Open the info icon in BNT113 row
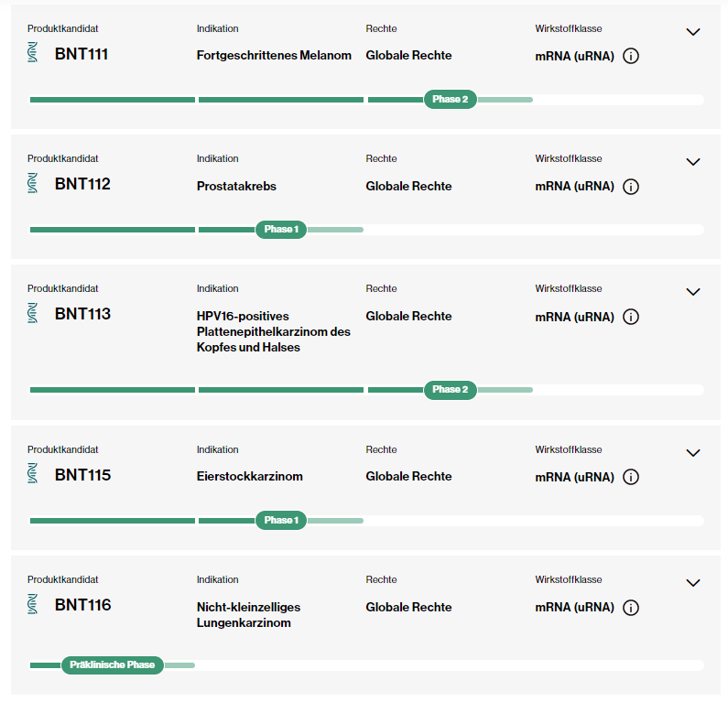The image size is (728, 702). click(x=631, y=317)
